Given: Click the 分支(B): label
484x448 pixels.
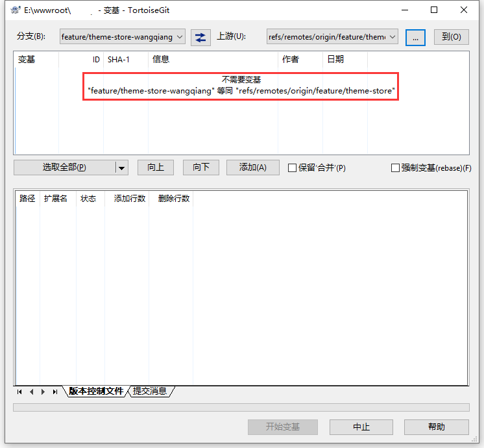Looking at the screenshot, I should [x=31, y=36].
